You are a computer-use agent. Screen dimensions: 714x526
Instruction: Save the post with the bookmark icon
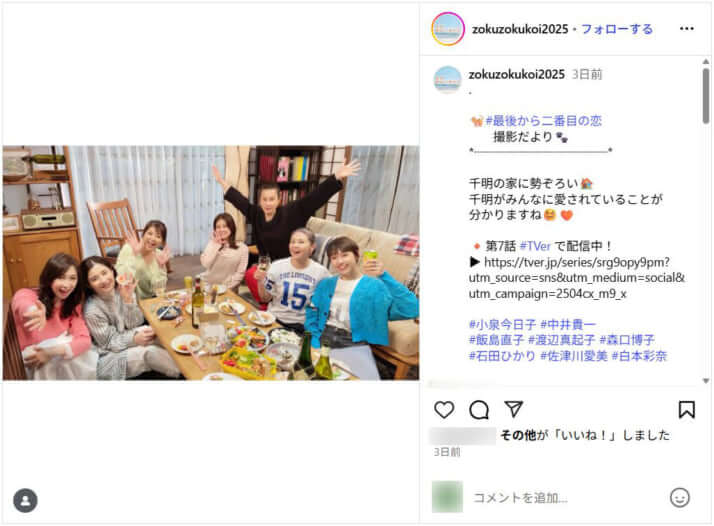point(687,409)
